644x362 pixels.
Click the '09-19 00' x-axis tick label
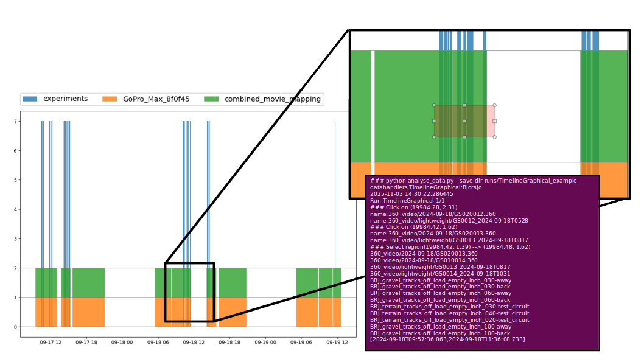[265, 343]
